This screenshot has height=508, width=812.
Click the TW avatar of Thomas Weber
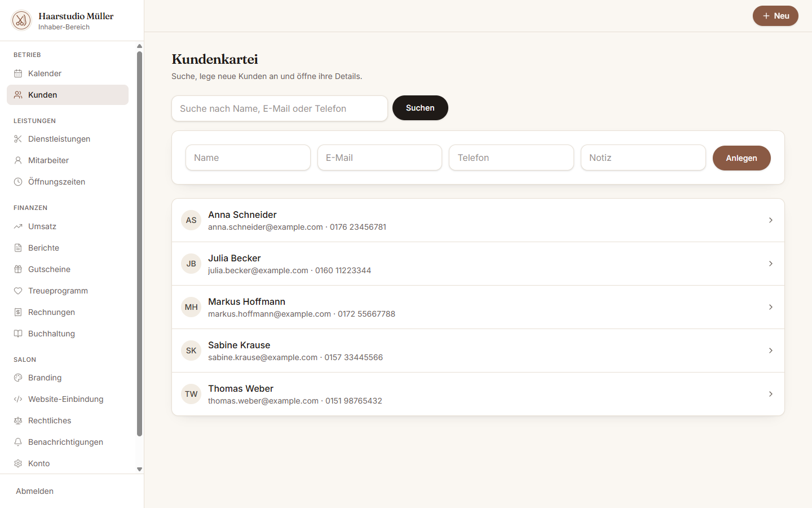[x=191, y=394]
